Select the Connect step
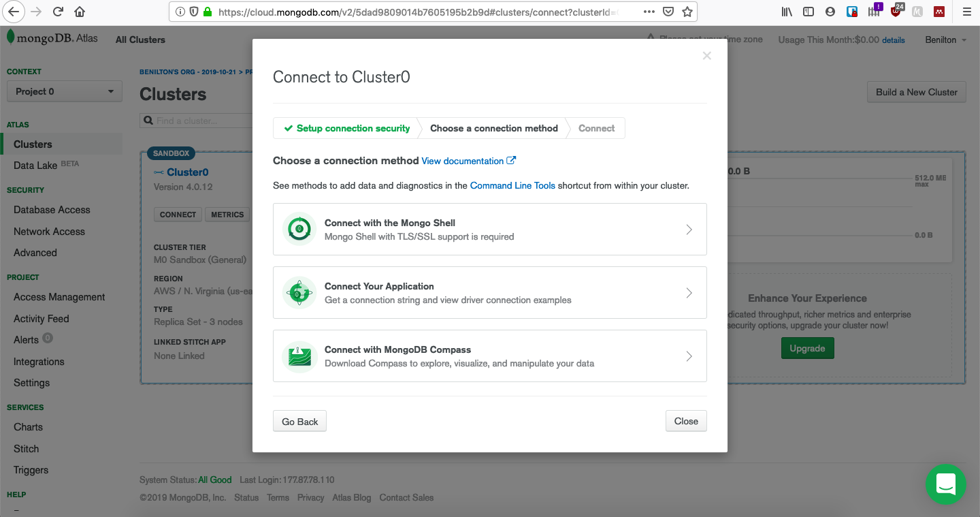This screenshot has width=980, height=517. (596, 128)
